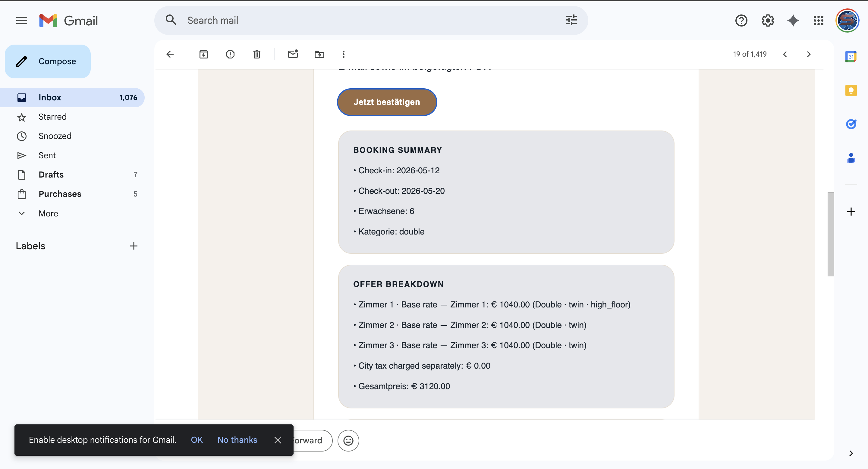
Task: Open the Drafts folder
Action: [x=72, y=175]
